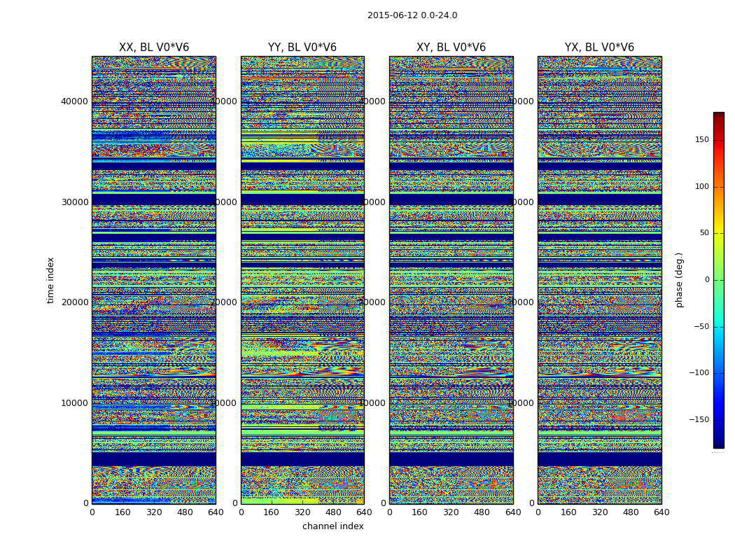Click the colorbar near 0 degrees

(719, 280)
